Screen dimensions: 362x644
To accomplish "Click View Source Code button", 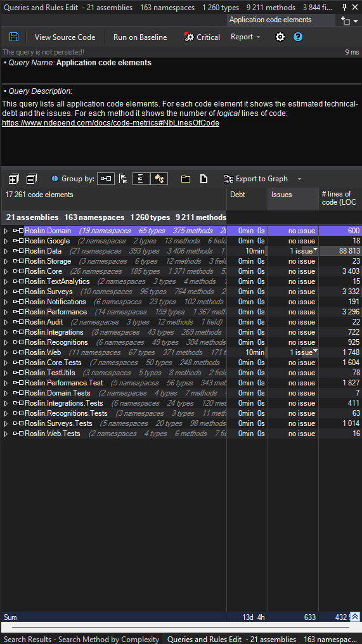I will click(x=65, y=37).
